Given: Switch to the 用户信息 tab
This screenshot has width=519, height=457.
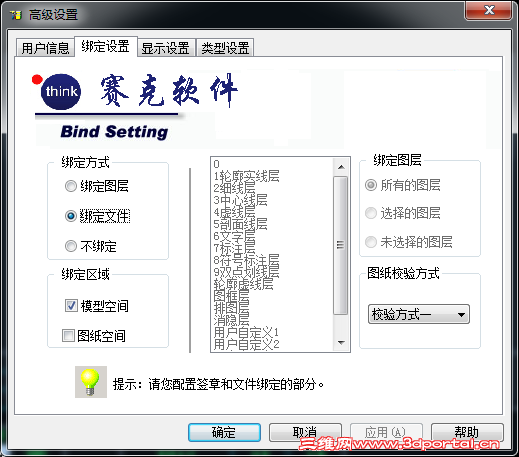Looking at the screenshot, I should [45, 48].
